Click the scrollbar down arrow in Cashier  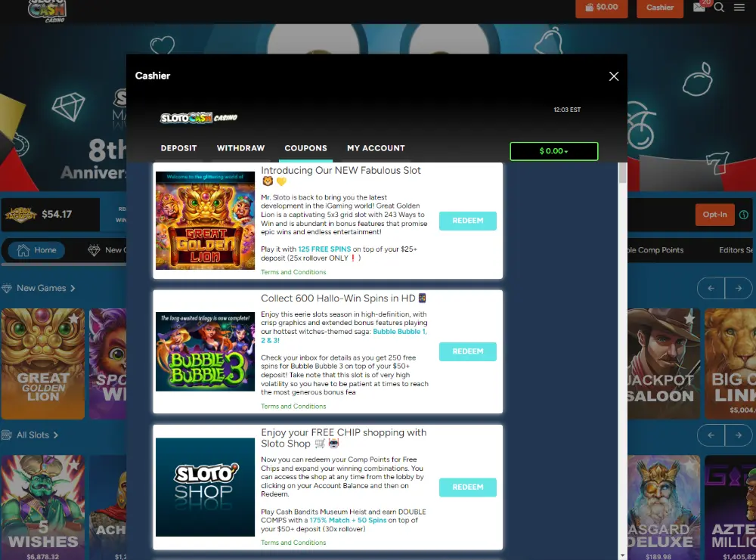point(622,555)
